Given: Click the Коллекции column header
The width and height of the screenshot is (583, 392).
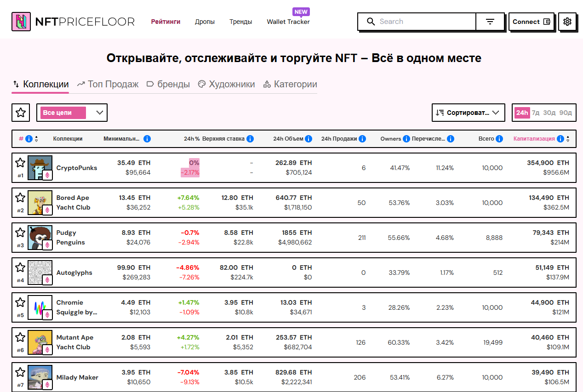Looking at the screenshot, I should click(68, 139).
